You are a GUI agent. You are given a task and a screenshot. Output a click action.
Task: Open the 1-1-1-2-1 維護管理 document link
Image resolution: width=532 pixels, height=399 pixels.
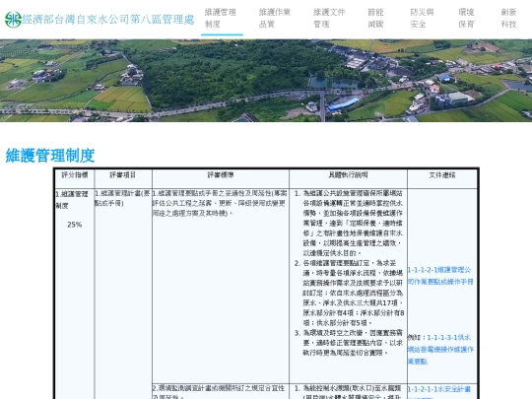tap(440, 276)
